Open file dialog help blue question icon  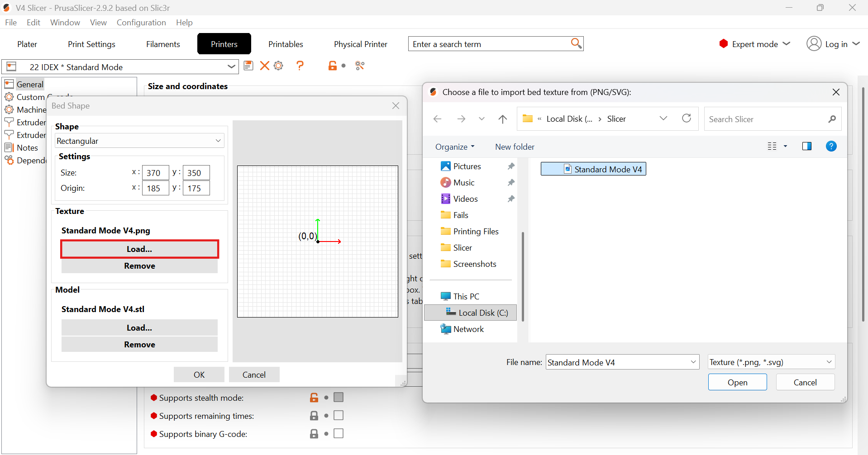click(x=831, y=146)
